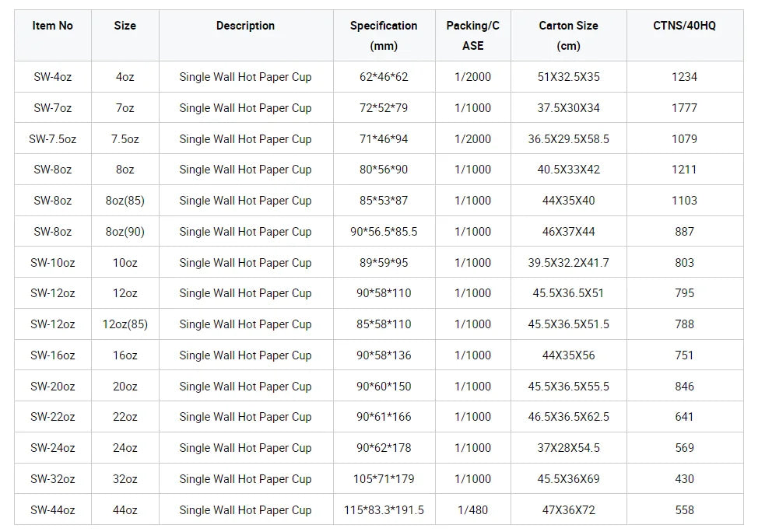Select item number "SW-22oz"
The width and height of the screenshot is (758, 532).
click(53, 417)
